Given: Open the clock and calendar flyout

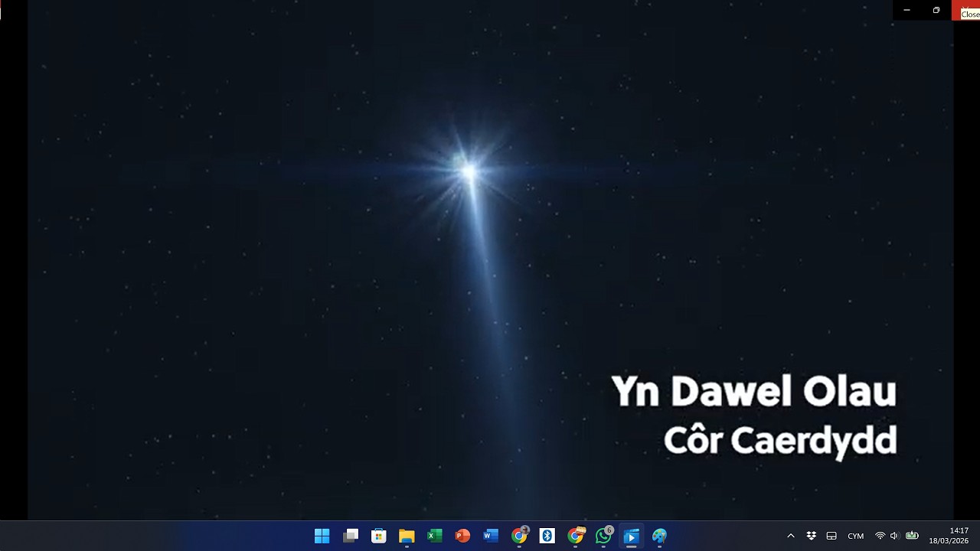Looking at the screenshot, I should (949, 536).
